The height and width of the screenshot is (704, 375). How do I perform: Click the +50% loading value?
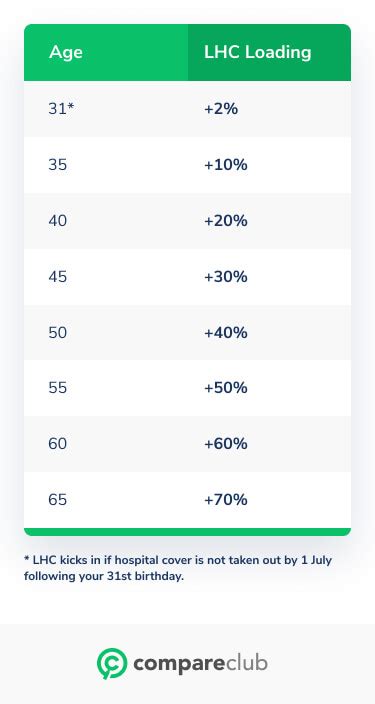coord(226,388)
